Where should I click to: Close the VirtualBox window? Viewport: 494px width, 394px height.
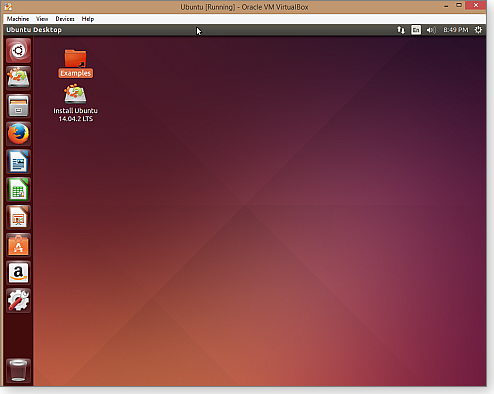tap(476, 5)
